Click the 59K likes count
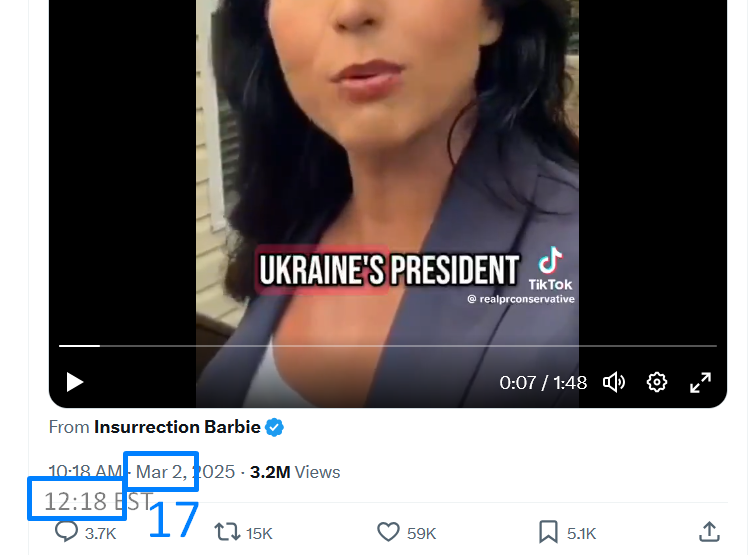Image resolution: width=748 pixels, height=555 pixels. (421, 534)
